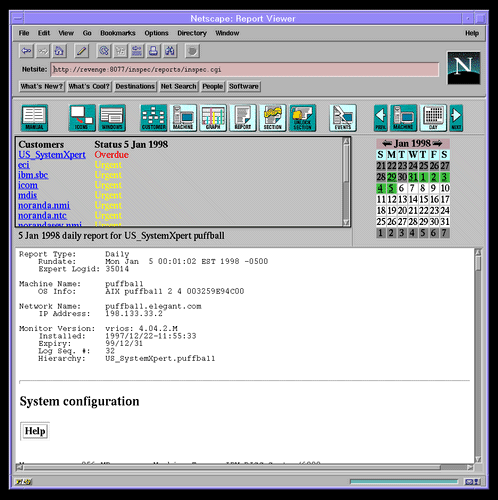Click the Netscape N logo

(x=463, y=68)
